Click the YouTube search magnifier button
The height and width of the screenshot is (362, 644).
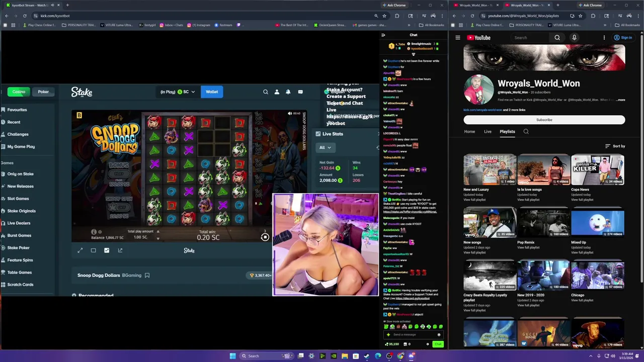point(557,38)
